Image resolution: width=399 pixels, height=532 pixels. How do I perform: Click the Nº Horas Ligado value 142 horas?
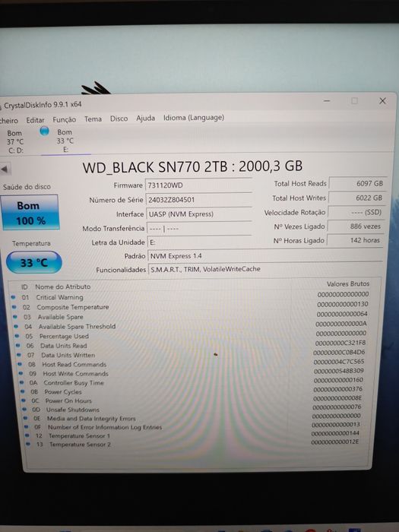pos(355,240)
